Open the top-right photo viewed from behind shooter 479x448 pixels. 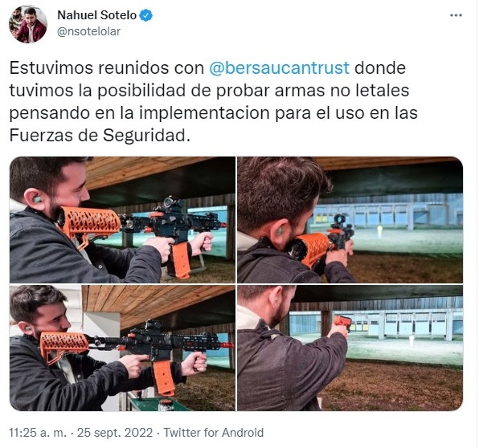coord(350,220)
